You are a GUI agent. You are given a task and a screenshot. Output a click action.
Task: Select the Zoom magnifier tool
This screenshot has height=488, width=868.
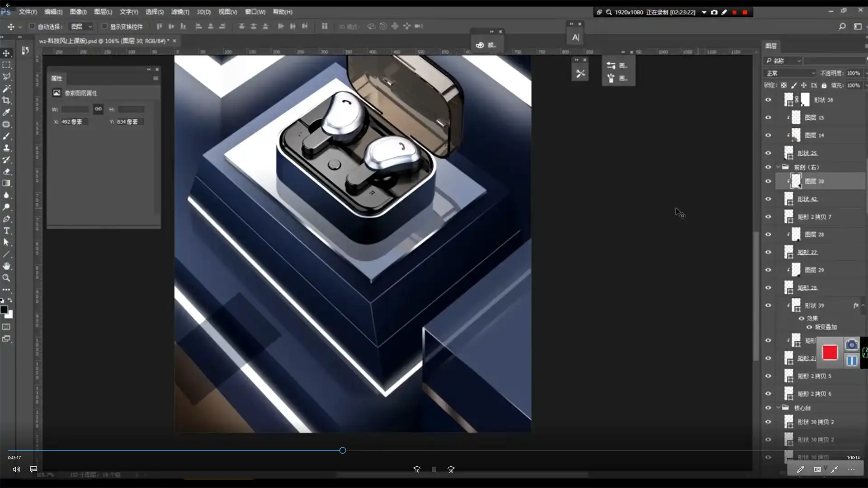coord(6,278)
